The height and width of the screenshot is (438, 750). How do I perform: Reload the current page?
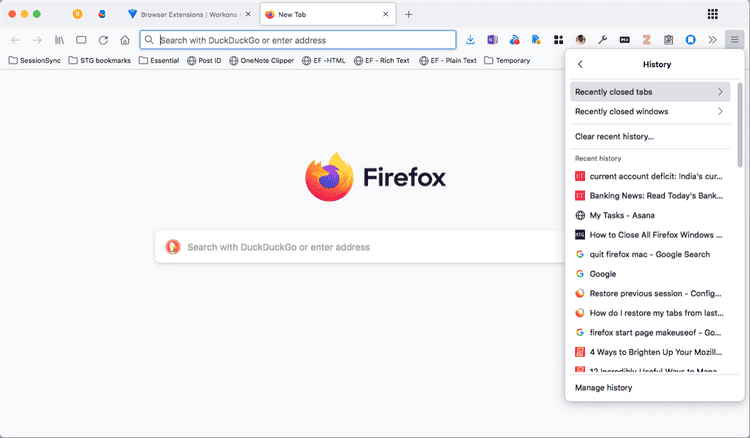[103, 40]
